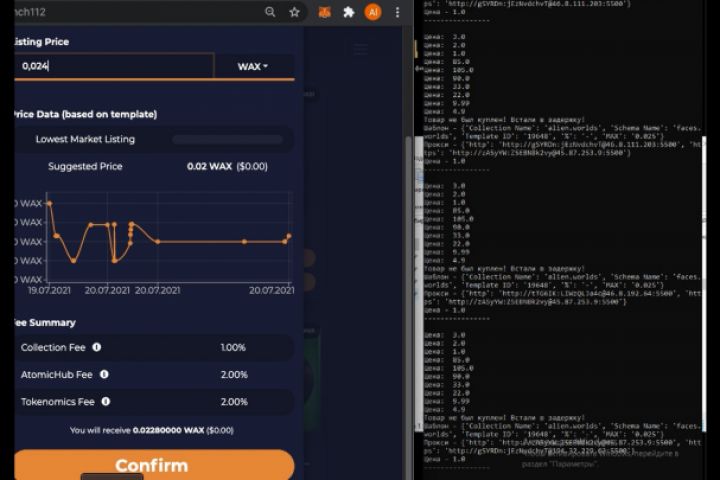Bookmark this page with the star icon

click(294, 12)
